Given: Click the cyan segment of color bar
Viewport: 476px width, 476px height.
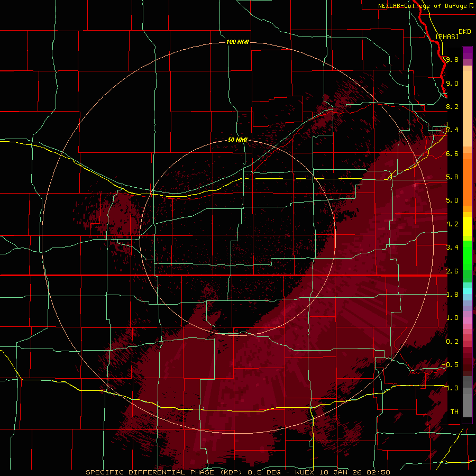Looking at the screenshot, I should 467,291.
